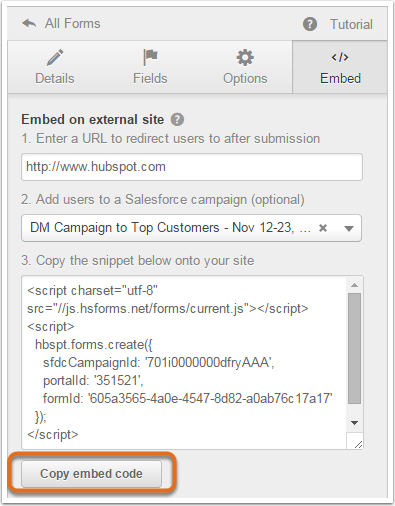Switch to the Fields tab
This screenshot has height=506, width=395.
point(150,67)
